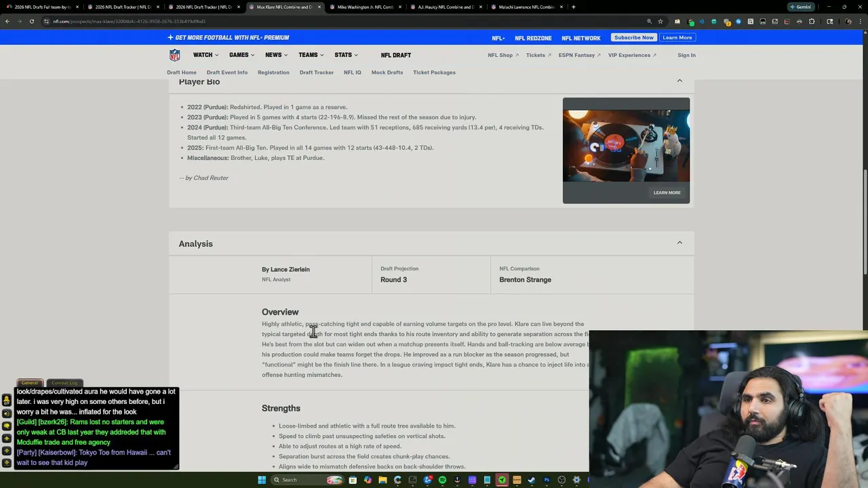Switch to Malachi Lawrence NFL Combine tab
This screenshot has height=488, width=868.
coord(526,7)
